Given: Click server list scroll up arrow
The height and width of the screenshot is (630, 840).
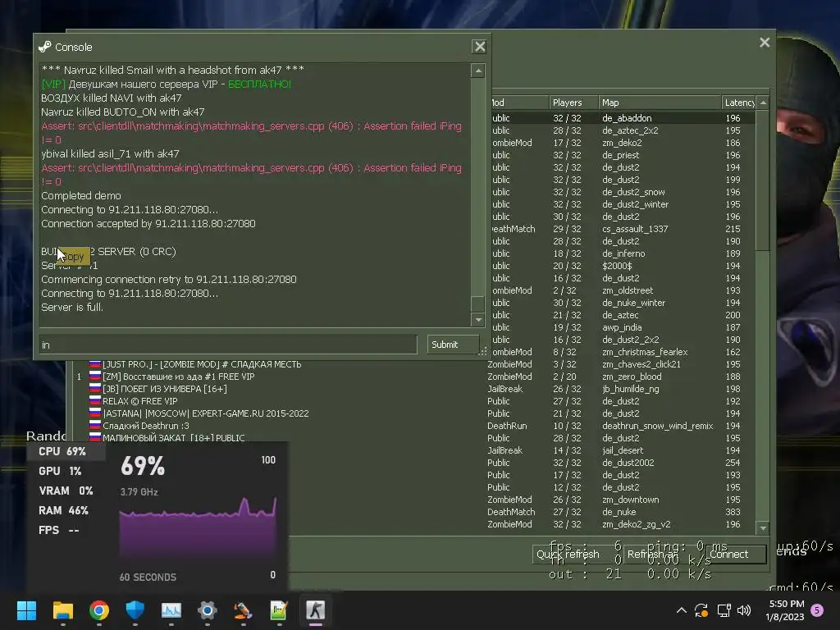Looking at the screenshot, I should [764, 103].
